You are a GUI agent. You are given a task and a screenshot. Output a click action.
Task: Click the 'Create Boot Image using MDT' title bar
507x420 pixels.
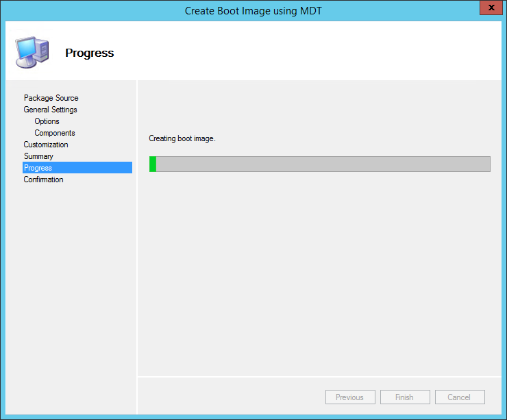coord(253,11)
